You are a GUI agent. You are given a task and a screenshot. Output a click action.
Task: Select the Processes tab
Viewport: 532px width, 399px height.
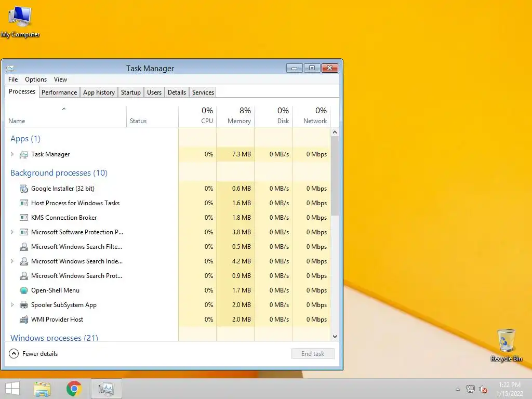coord(22,91)
